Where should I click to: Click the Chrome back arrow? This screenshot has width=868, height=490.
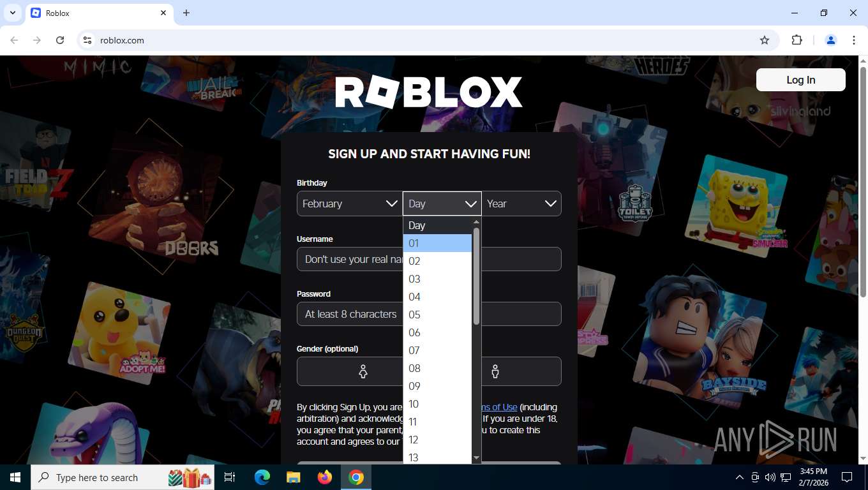14,40
